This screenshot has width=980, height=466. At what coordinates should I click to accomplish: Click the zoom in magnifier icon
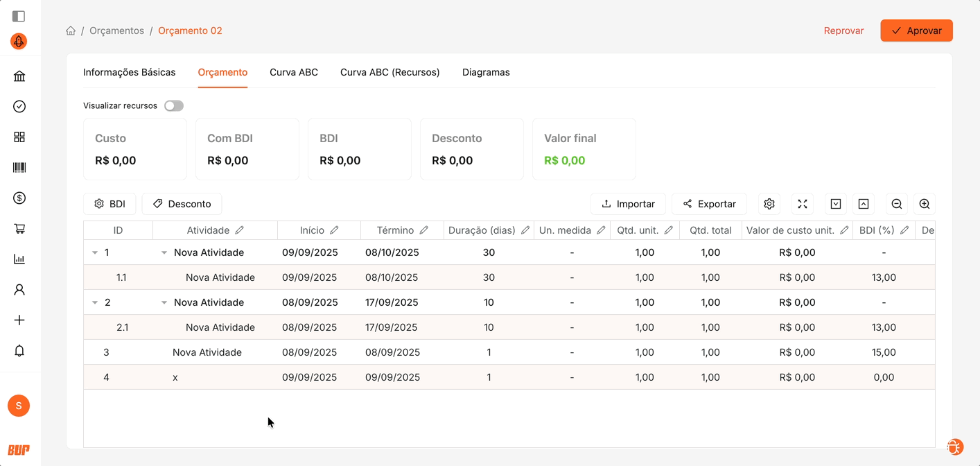click(x=925, y=204)
